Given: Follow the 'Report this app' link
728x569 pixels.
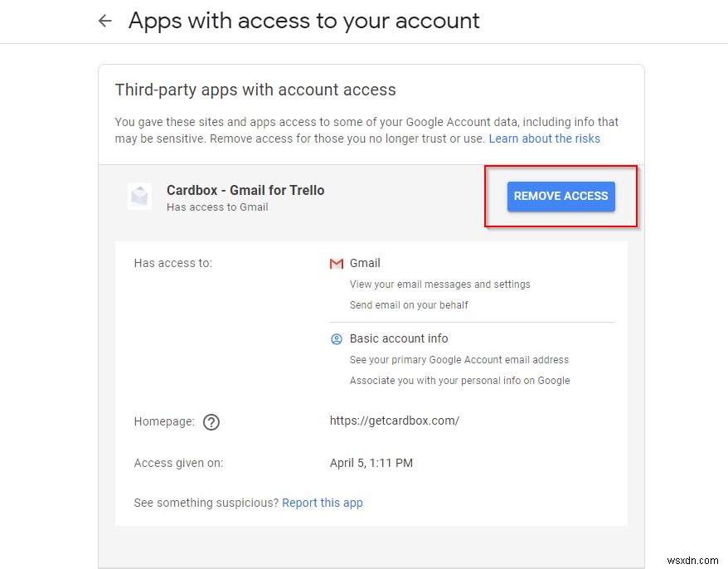Looking at the screenshot, I should click(x=322, y=503).
